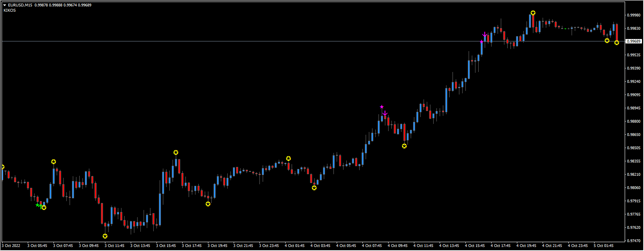Click the yellow star at the lowest low near 3 Oct 11:45
This screenshot has width=644, height=251.
(x=105, y=236)
